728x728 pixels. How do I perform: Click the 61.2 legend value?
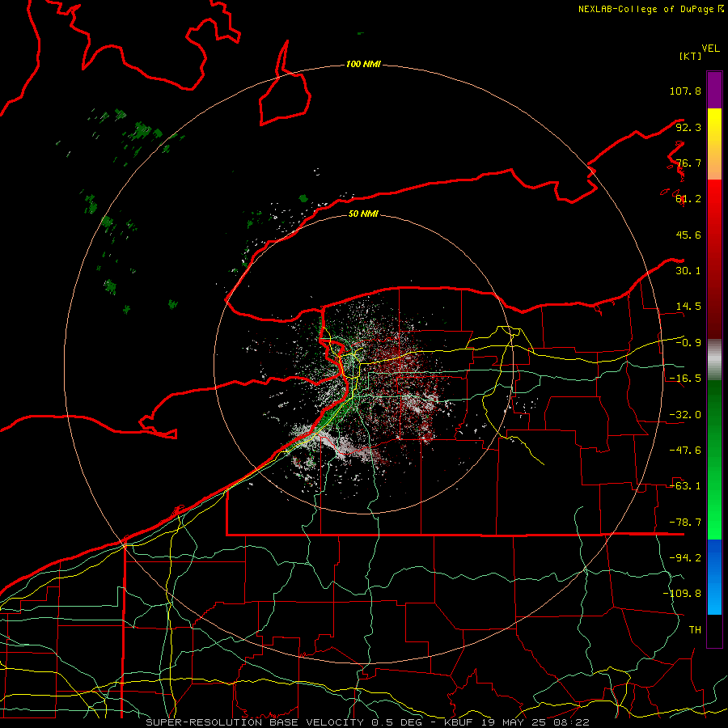coord(688,199)
